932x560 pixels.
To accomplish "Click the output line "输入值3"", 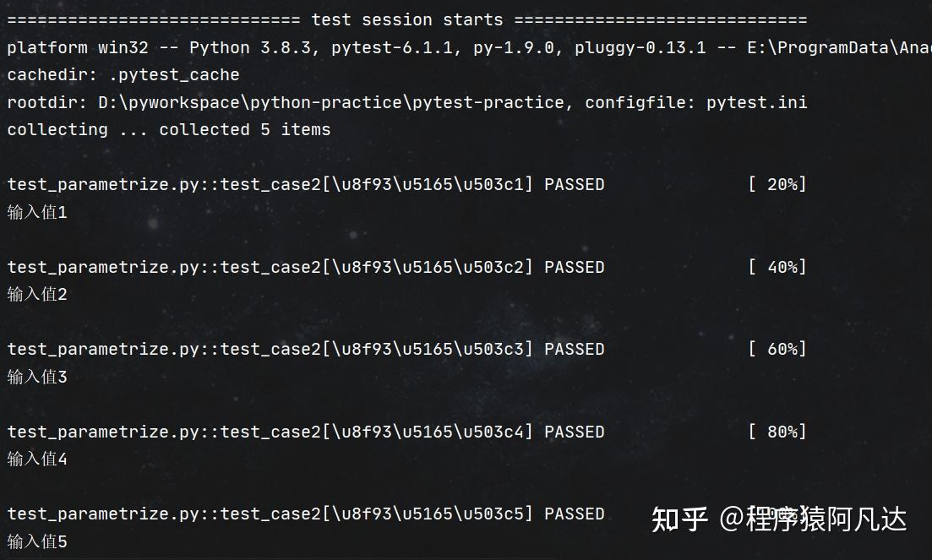I will [x=37, y=377].
